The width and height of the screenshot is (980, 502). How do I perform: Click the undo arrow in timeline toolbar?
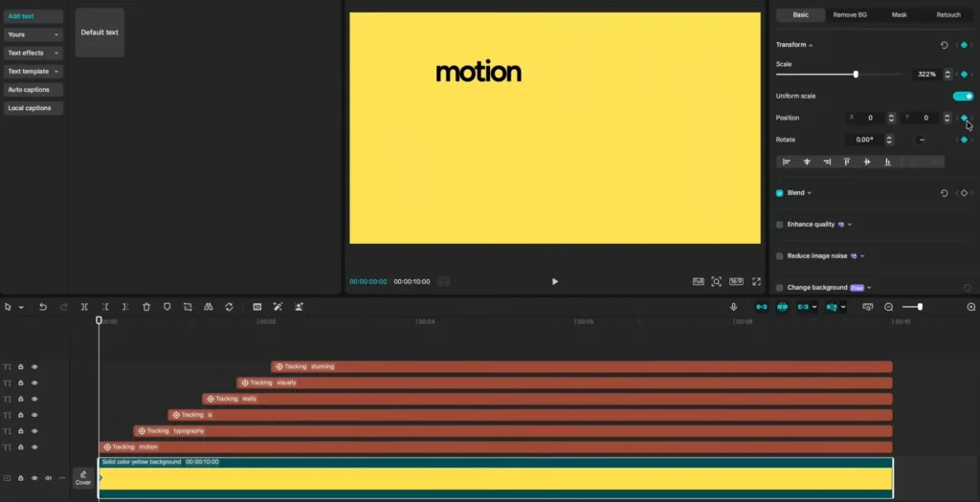pyautogui.click(x=42, y=307)
